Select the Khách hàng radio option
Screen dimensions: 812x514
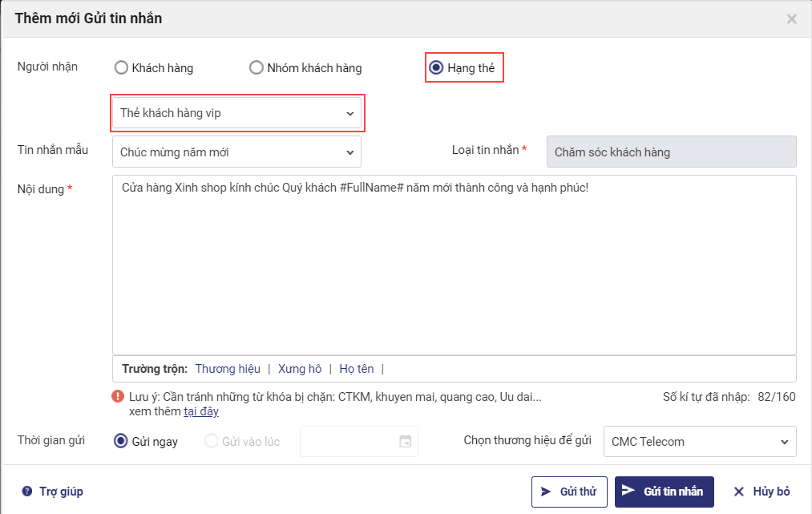click(x=122, y=68)
